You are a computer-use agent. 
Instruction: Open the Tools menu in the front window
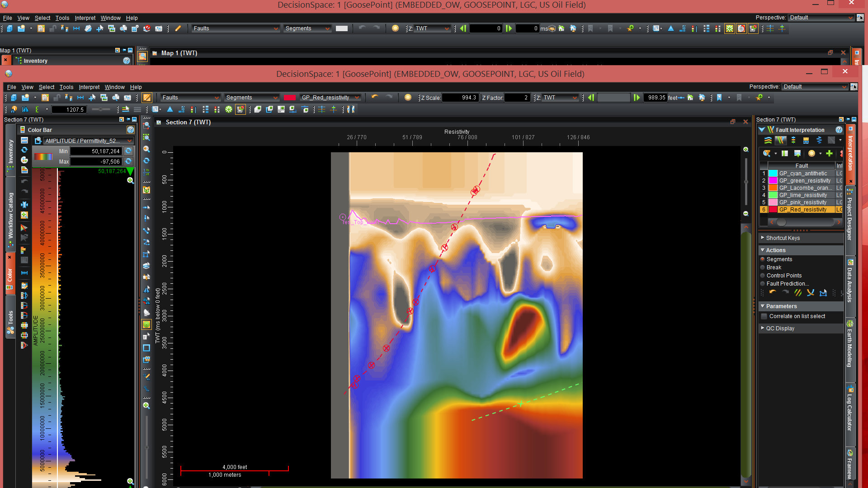tap(66, 87)
